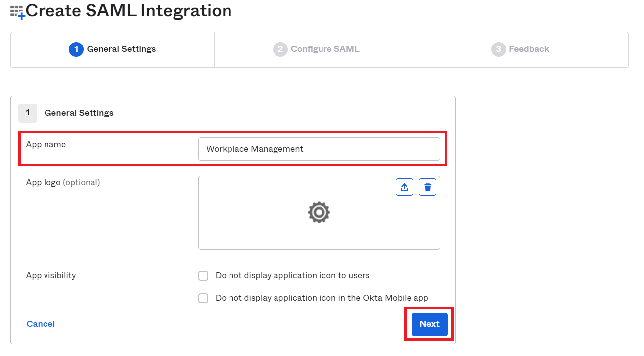Open the General Settings step tab
644x356 pixels.
pos(112,49)
